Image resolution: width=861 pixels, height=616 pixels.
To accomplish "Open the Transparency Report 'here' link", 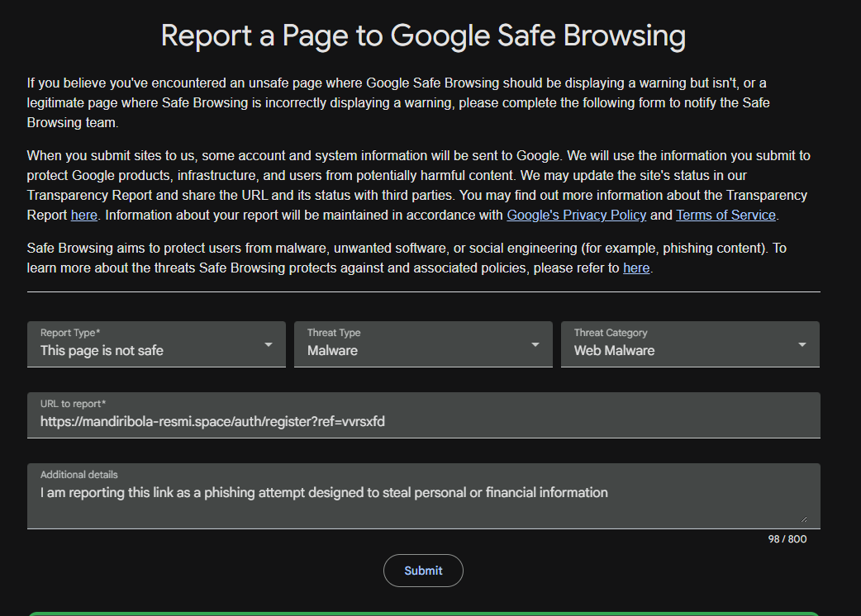I will (84, 215).
